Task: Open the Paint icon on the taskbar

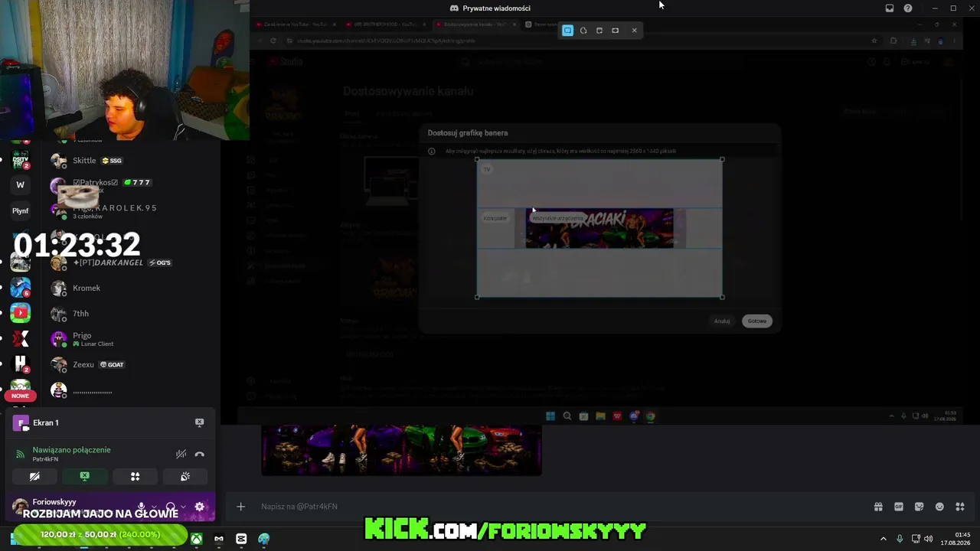Action: tap(264, 539)
